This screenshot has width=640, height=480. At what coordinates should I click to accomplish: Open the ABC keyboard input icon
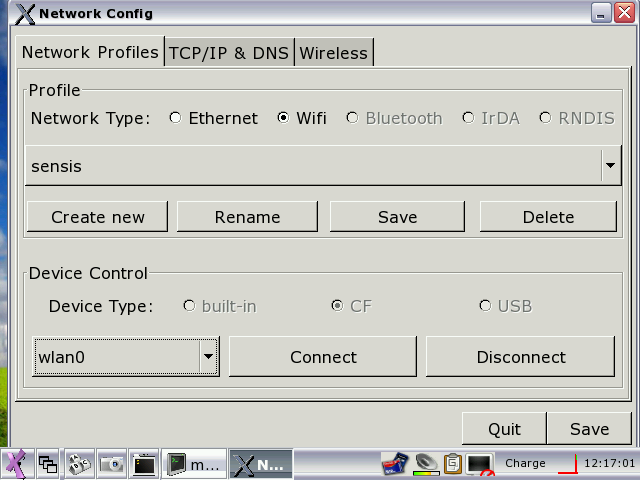[x=79, y=463]
